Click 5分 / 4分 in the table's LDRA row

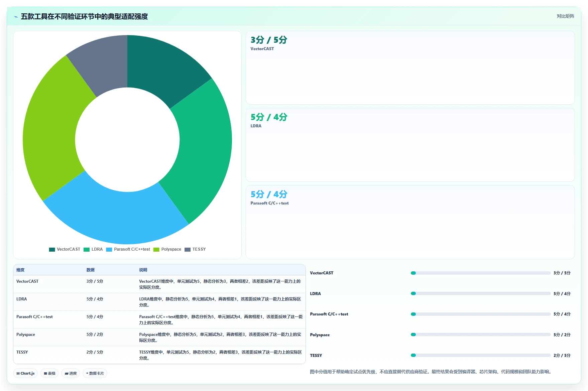[x=95, y=299]
